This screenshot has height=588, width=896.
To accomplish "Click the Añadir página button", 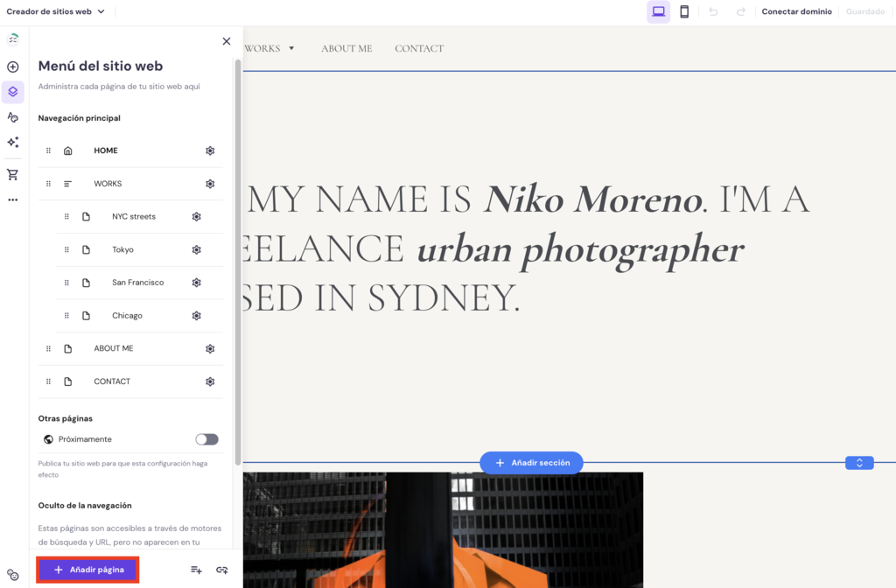I will pyautogui.click(x=88, y=570).
